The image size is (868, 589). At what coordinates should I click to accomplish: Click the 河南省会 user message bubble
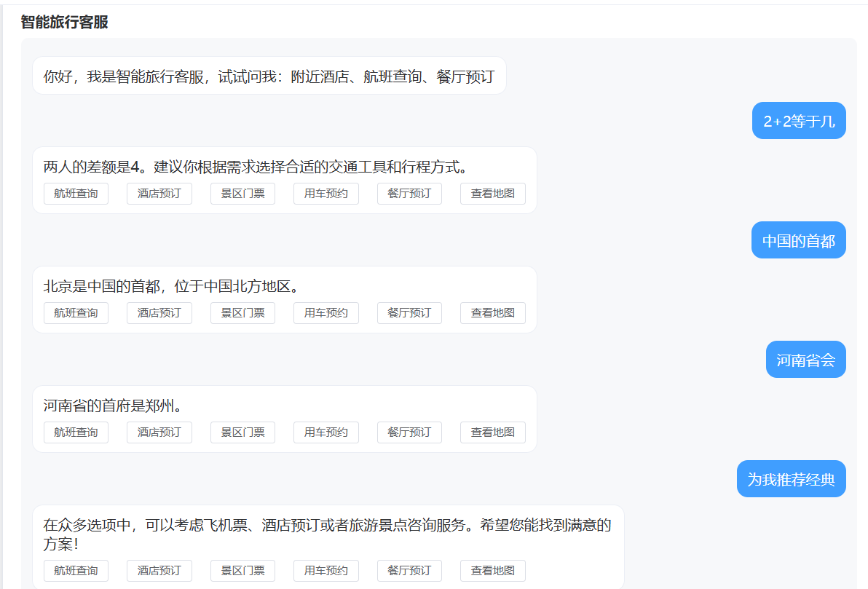(805, 360)
